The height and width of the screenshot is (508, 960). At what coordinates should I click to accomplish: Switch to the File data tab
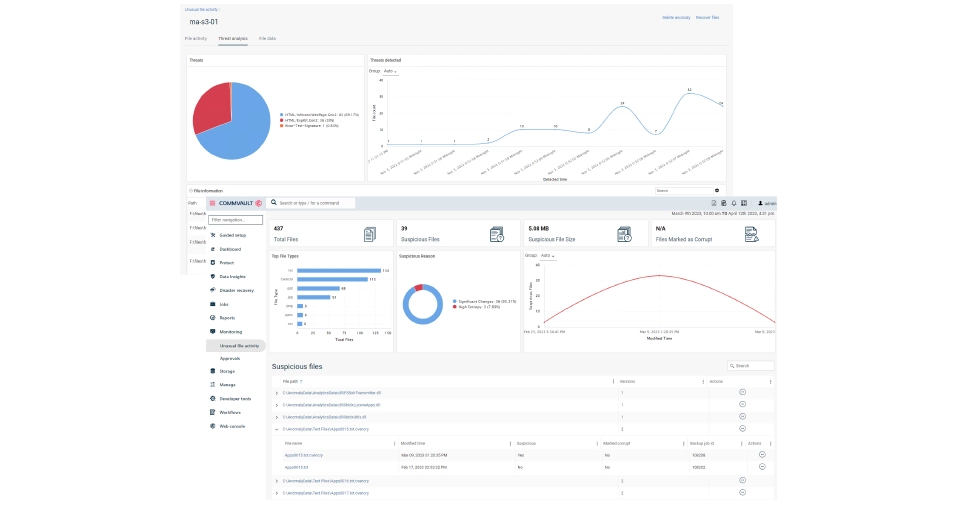point(267,38)
